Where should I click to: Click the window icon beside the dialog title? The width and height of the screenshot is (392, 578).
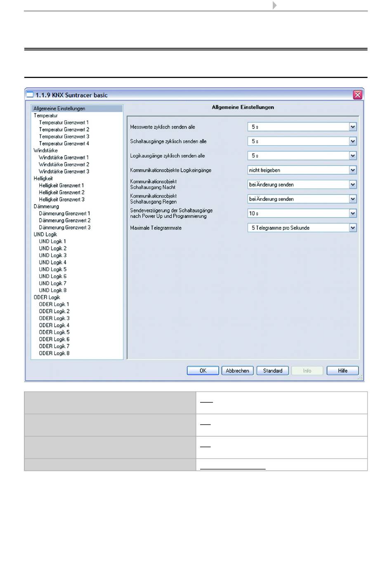click(30, 95)
